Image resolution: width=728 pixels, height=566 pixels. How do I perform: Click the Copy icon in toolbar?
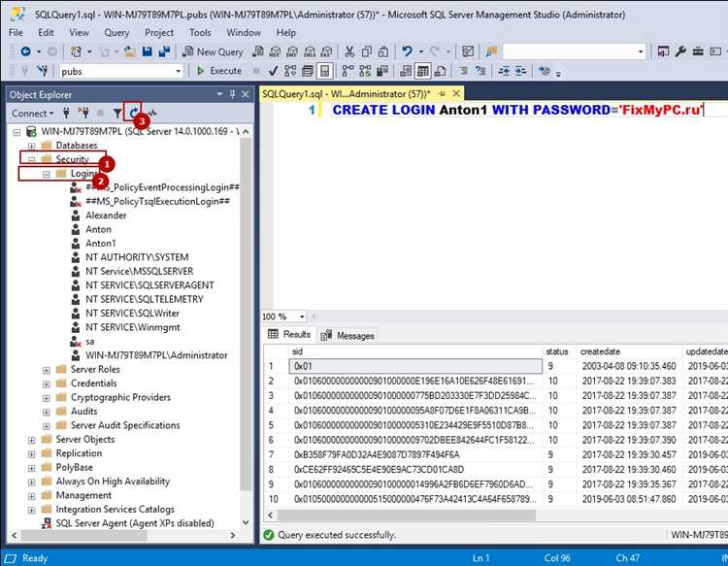point(366,51)
